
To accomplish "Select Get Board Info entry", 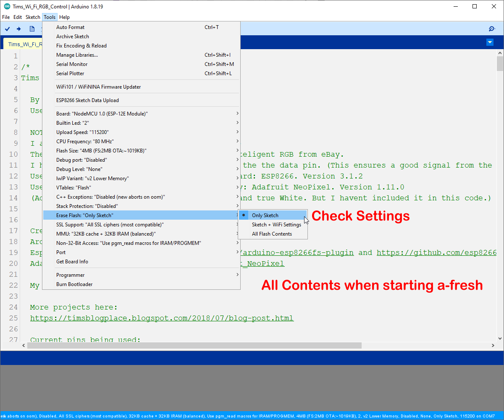I will pos(142,262).
